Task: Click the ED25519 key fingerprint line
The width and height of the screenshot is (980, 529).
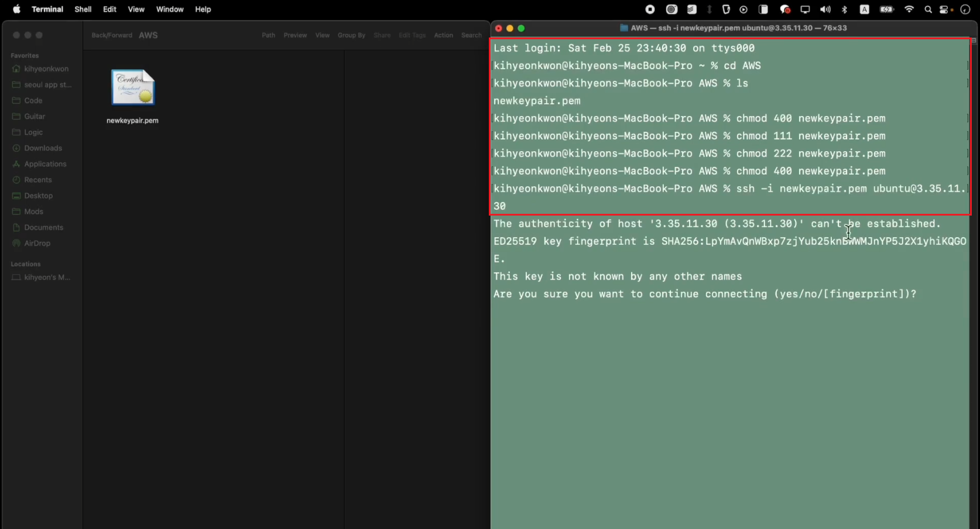Action: click(729, 250)
